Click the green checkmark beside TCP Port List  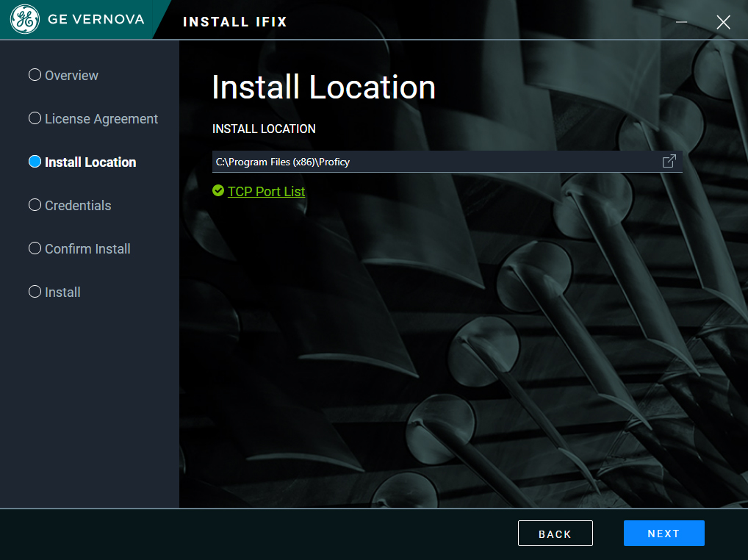(x=218, y=191)
